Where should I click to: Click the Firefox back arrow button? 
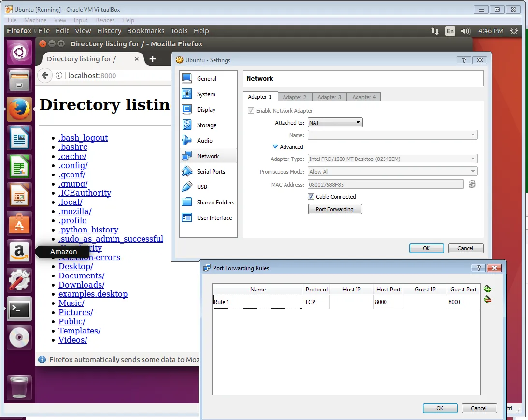click(45, 75)
